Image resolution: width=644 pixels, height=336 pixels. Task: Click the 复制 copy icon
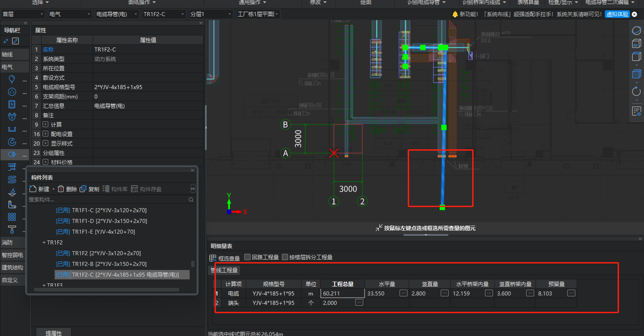point(83,189)
